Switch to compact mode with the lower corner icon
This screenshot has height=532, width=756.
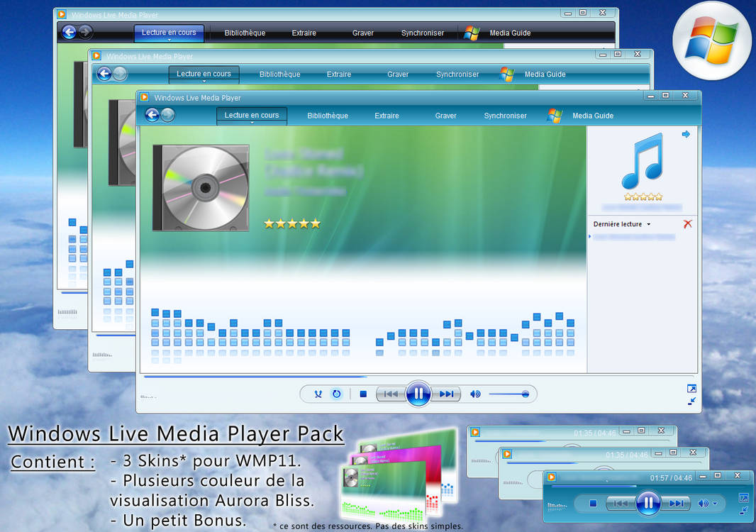tap(691, 401)
